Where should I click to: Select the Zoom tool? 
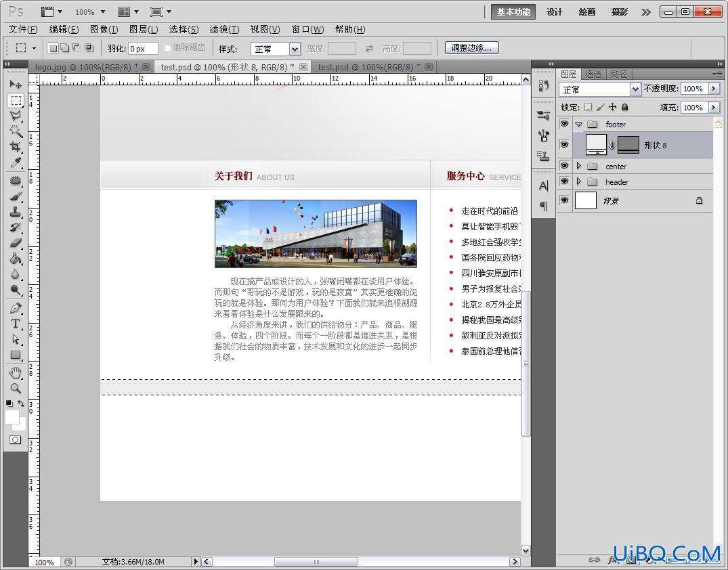pos(16,388)
